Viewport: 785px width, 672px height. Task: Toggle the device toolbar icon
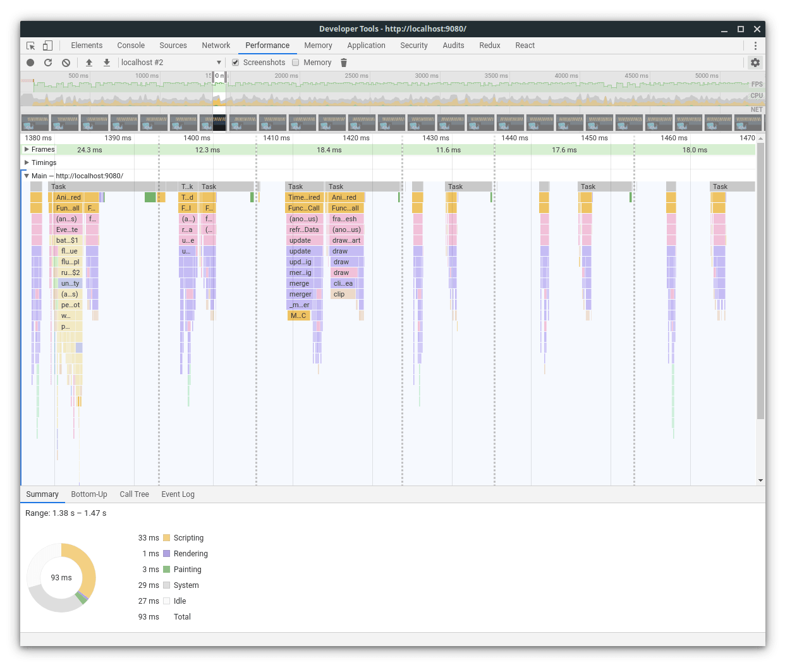(x=47, y=46)
